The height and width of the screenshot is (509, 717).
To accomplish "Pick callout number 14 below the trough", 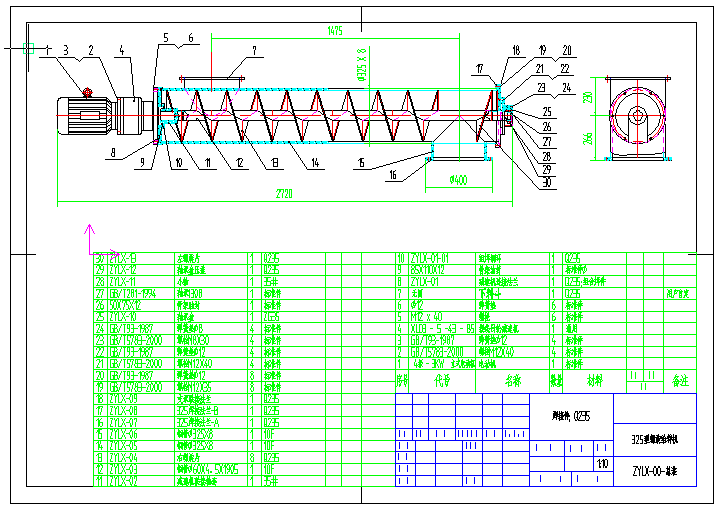I will [x=315, y=163].
